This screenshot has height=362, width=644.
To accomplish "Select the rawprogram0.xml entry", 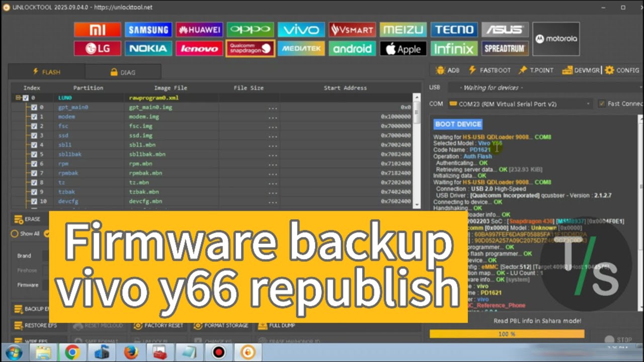I will coord(154,98).
